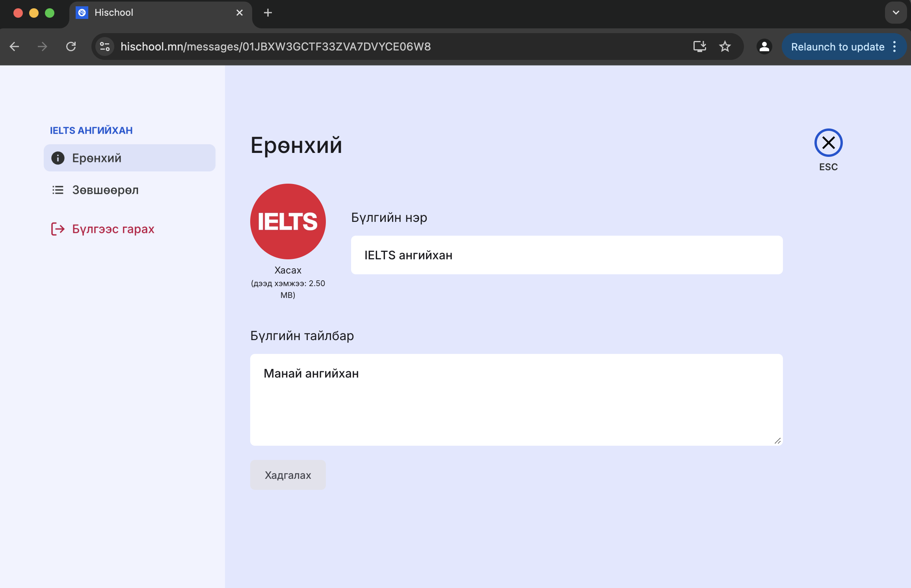Click the red IELTS group avatar
The image size is (911, 588).
point(288,221)
